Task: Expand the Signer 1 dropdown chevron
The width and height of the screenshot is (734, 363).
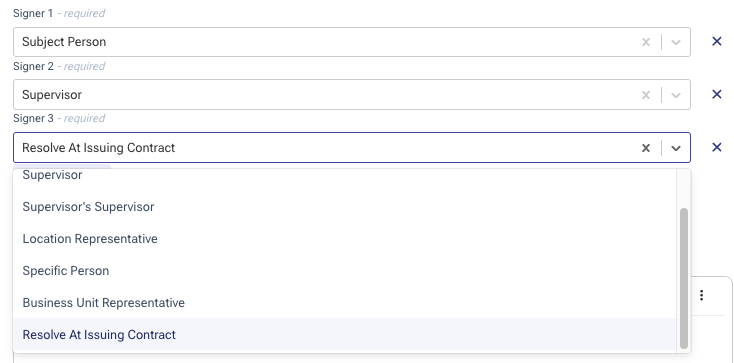Action: pyautogui.click(x=675, y=42)
